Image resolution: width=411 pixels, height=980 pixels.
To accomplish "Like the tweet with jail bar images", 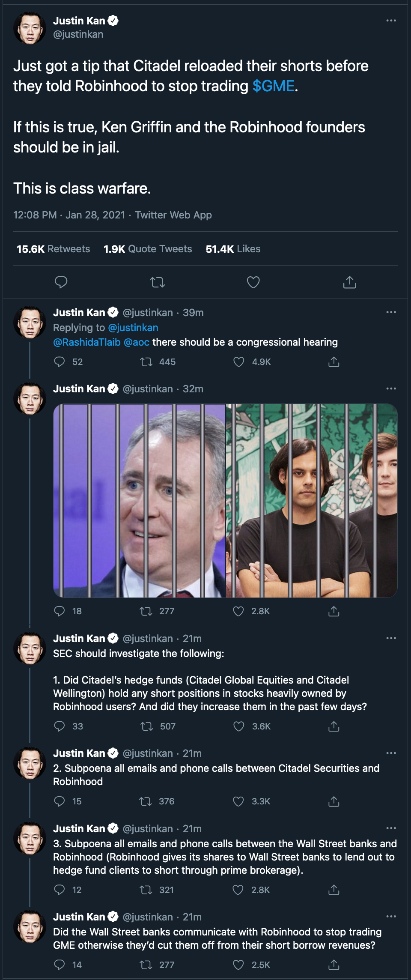I will point(238,611).
